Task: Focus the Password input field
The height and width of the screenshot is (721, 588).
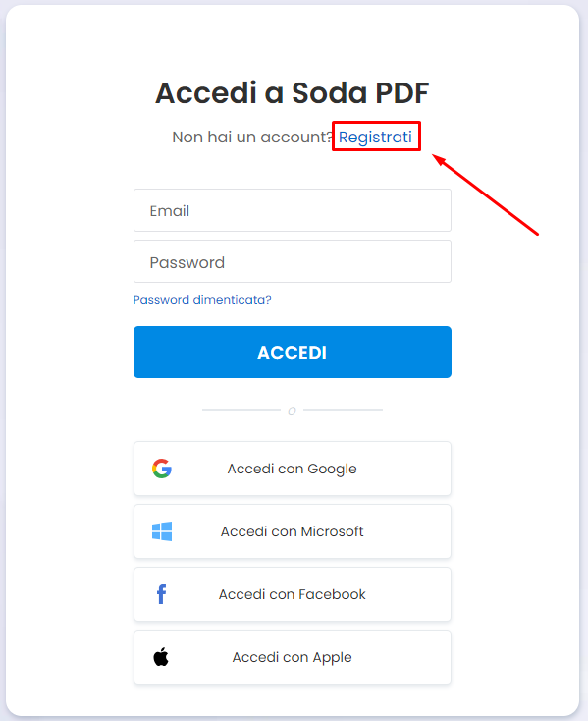Action: click(x=293, y=261)
